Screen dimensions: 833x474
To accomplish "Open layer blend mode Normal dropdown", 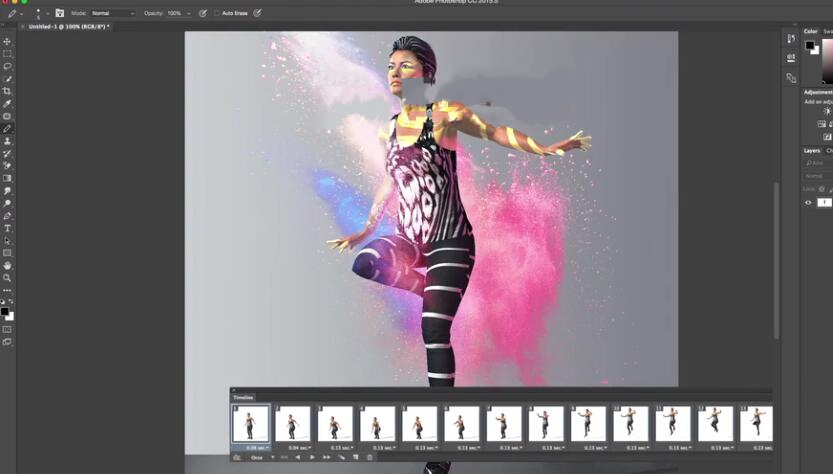I will (817, 176).
